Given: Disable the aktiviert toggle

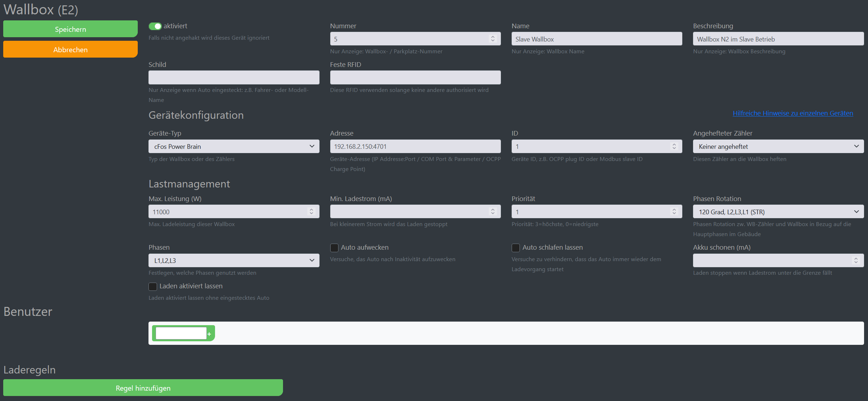Looking at the screenshot, I should pos(155,26).
